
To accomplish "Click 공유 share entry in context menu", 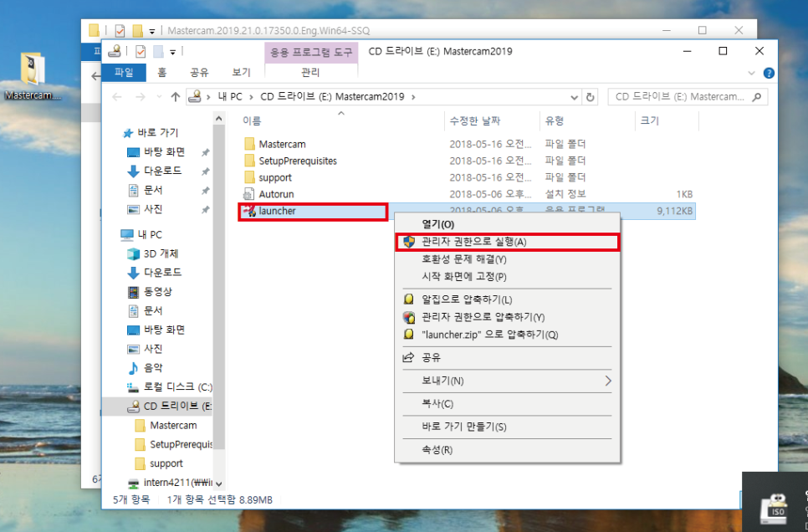I will 508,357.
